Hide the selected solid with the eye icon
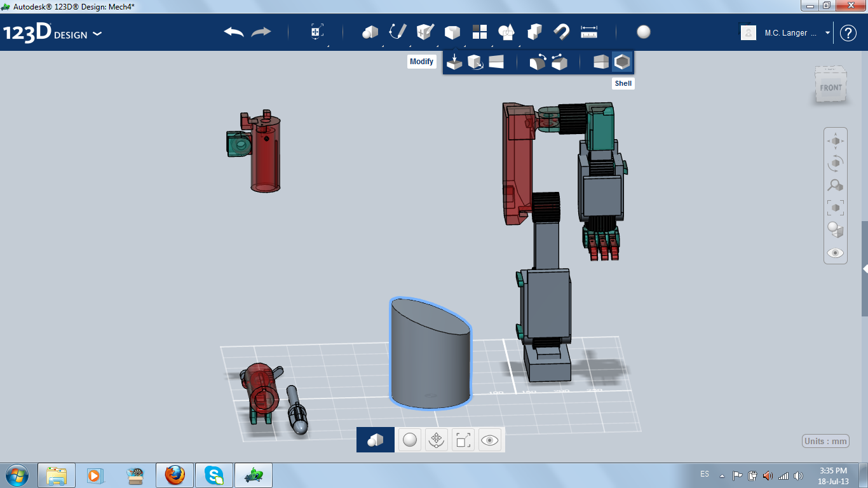 point(490,439)
